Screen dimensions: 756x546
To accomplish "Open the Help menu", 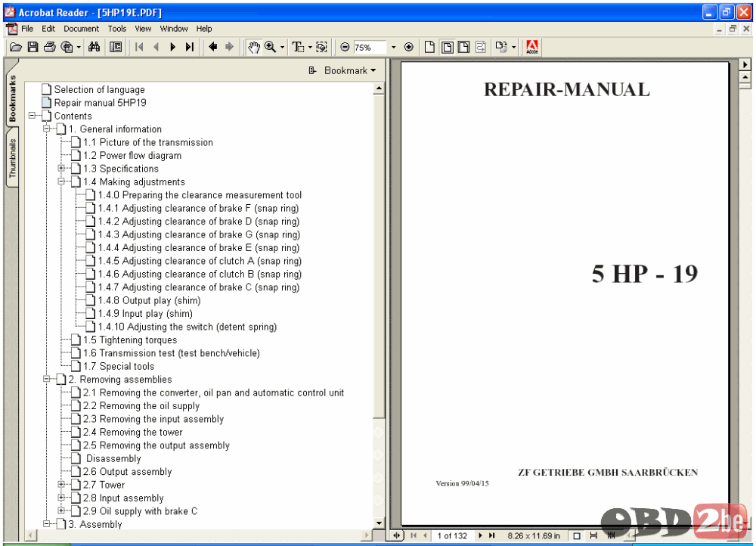I will click(x=204, y=29).
